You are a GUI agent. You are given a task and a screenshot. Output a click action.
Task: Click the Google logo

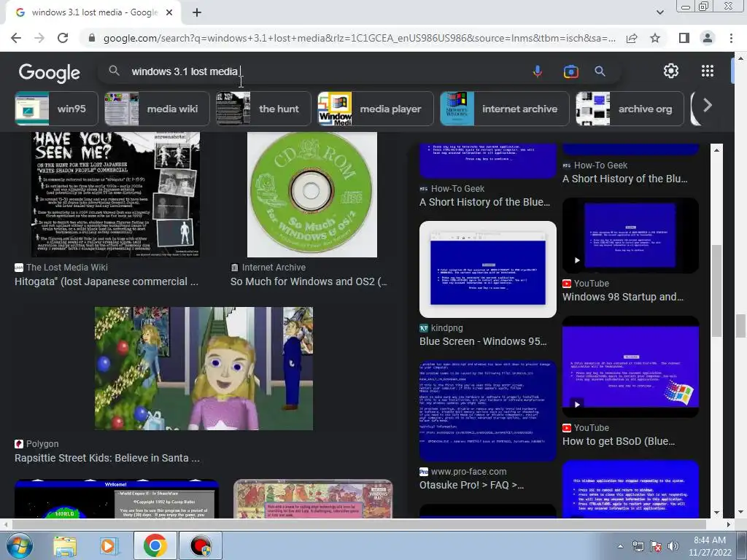[50, 72]
